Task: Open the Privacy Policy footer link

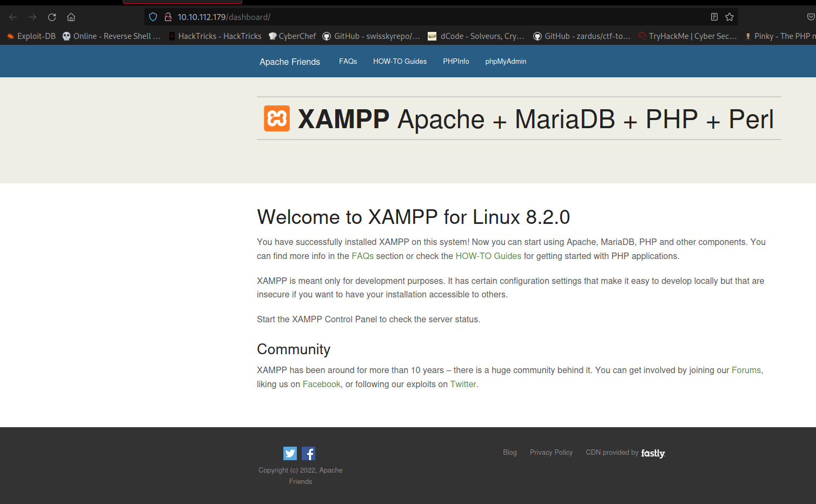Action: [551, 453]
